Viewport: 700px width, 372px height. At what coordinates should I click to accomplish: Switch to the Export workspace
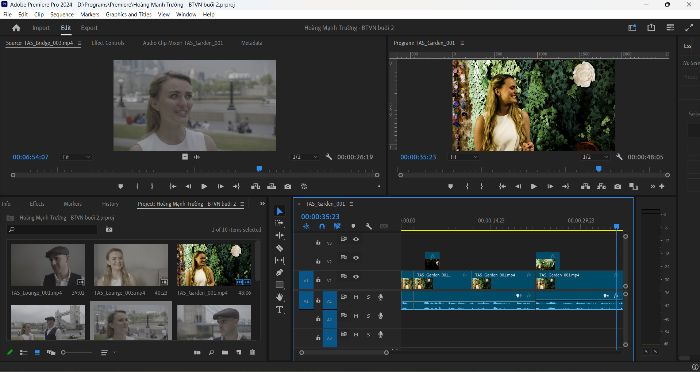89,28
